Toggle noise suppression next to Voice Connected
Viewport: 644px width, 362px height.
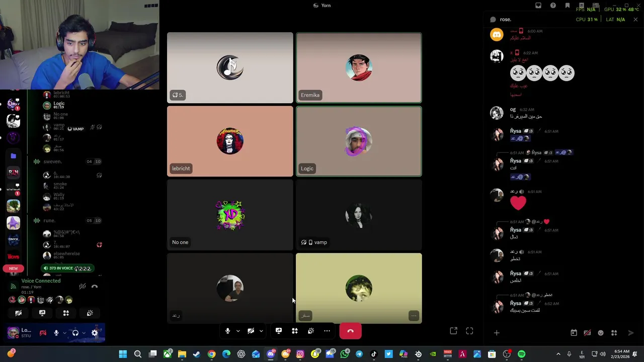82,286
